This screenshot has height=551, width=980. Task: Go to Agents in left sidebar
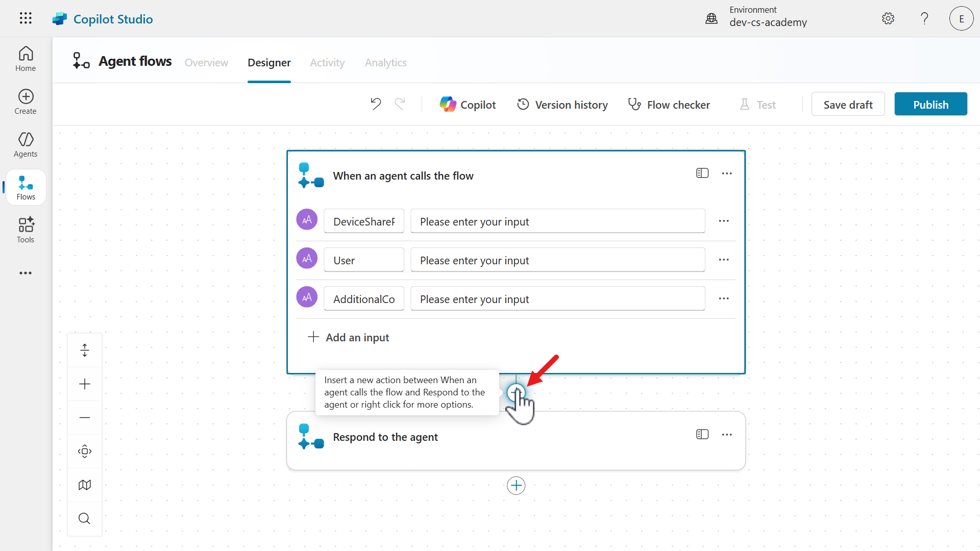[26, 145]
